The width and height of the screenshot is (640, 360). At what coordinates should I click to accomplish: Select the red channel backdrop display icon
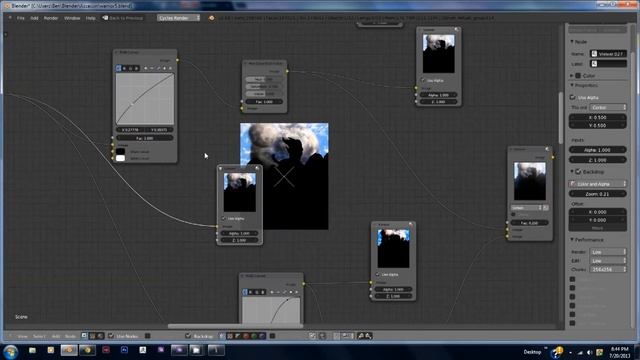point(246,336)
